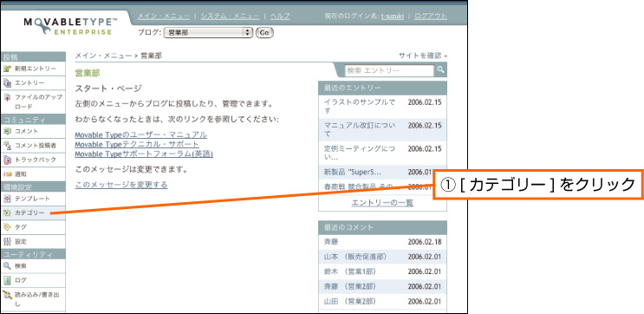Click the 新規エントリー icon in sidebar
This screenshot has height=314, width=644.
(x=7, y=69)
